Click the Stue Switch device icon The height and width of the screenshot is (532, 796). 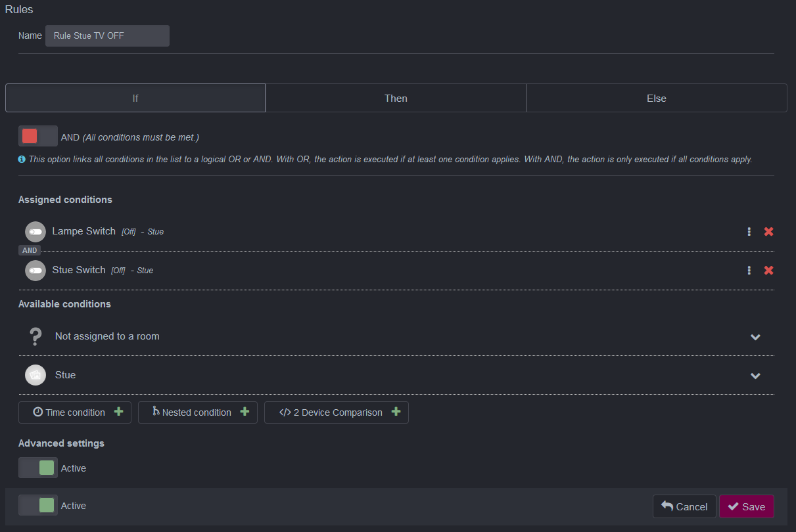pyautogui.click(x=35, y=271)
